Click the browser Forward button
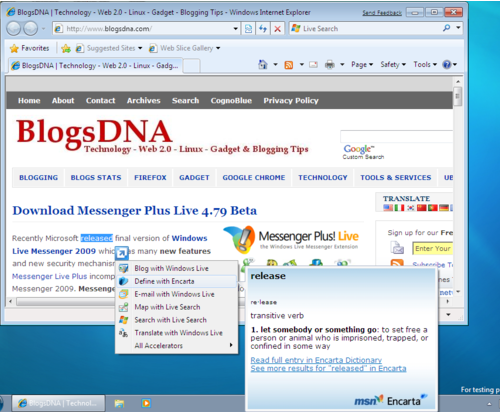 [x=31, y=29]
